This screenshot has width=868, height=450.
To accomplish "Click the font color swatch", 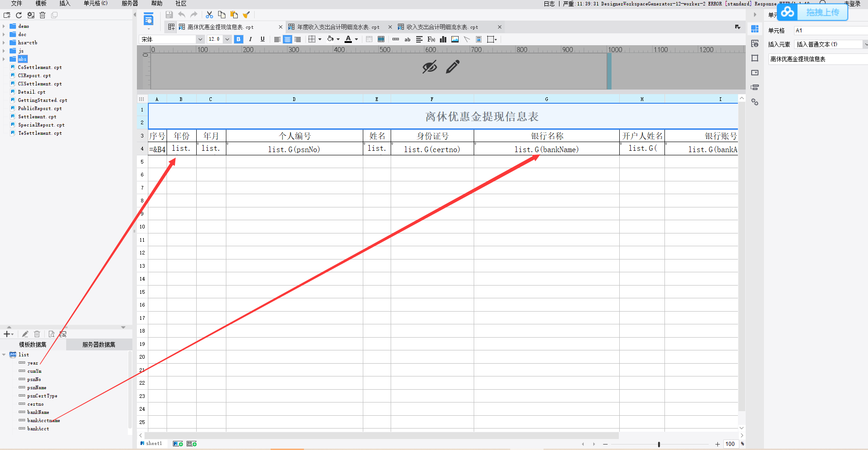I will tap(349, 39).
